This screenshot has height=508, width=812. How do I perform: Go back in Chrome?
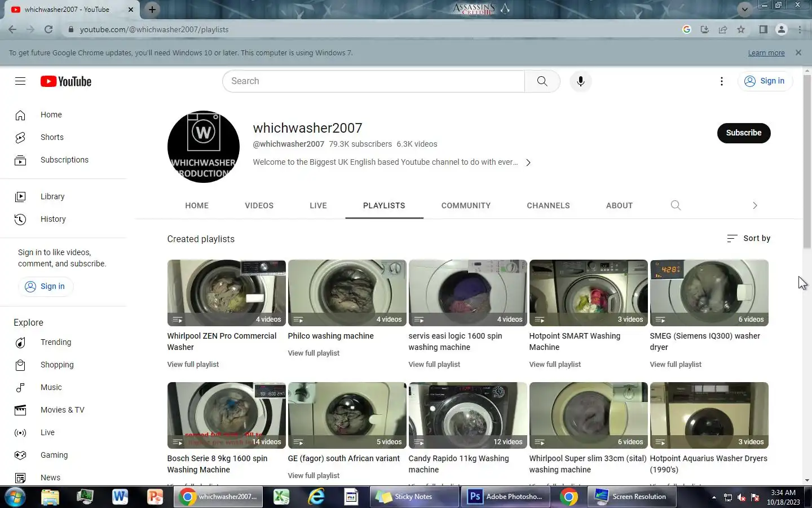(12, 29)
